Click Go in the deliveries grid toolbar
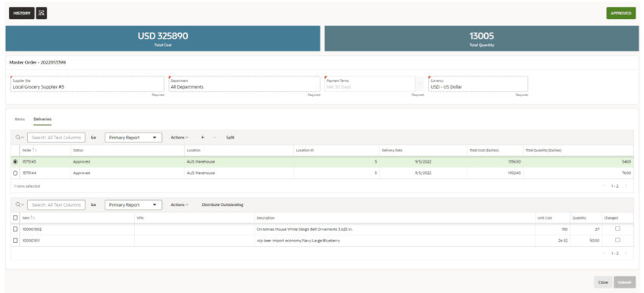Screen dimensions: 644x293 click(93, 138)
